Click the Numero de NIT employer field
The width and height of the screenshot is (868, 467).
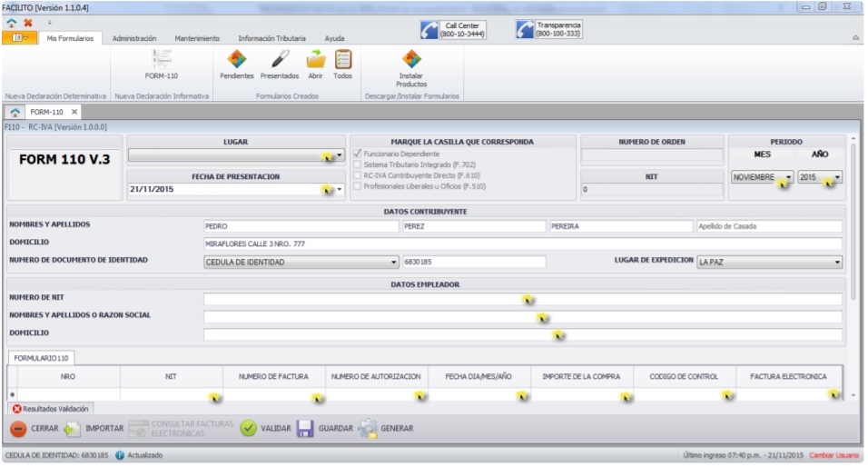(522, 299)
